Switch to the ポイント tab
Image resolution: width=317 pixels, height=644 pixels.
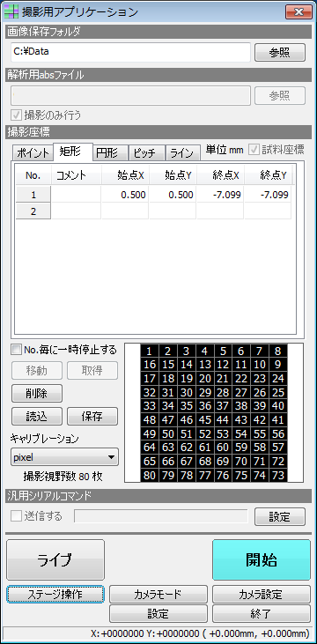33,152
